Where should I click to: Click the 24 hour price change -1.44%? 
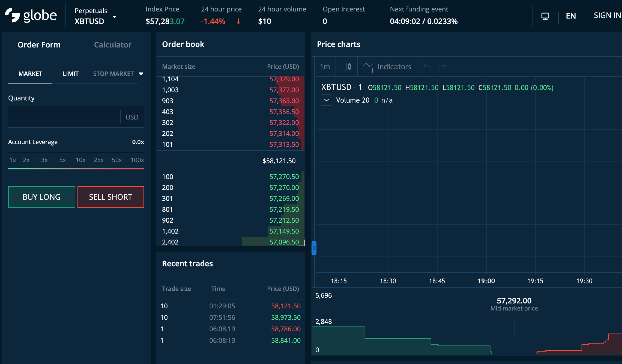click(213, 21)
